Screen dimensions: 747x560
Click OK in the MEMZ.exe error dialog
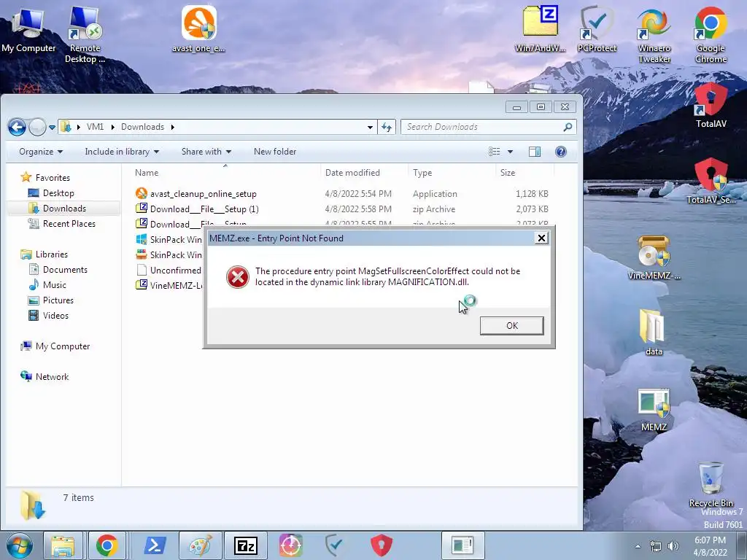tap(511, 326)
